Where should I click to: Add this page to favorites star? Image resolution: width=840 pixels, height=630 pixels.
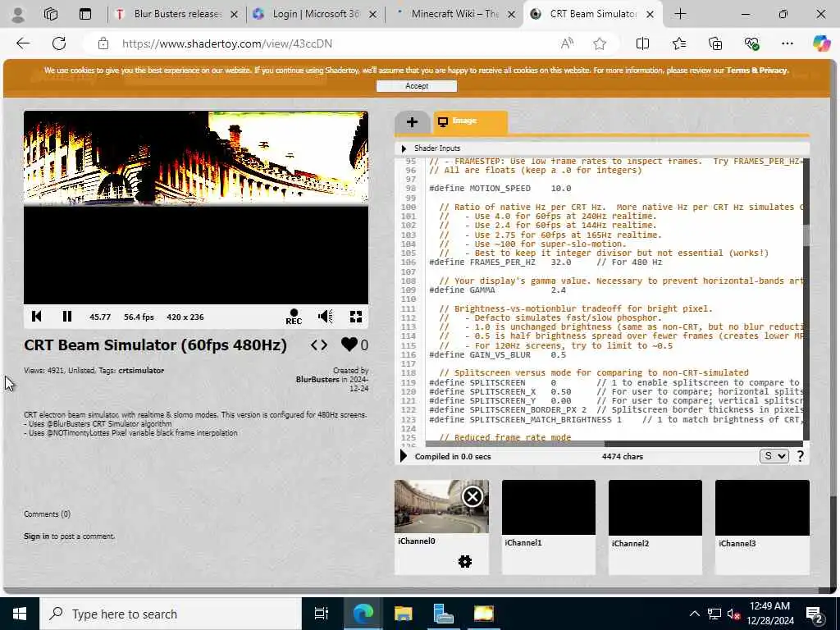(x=600, y=43)
